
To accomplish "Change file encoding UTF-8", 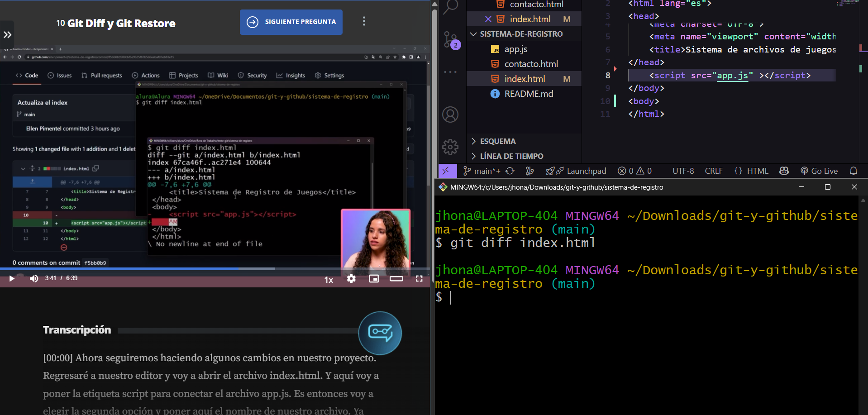I will (683, 171).
